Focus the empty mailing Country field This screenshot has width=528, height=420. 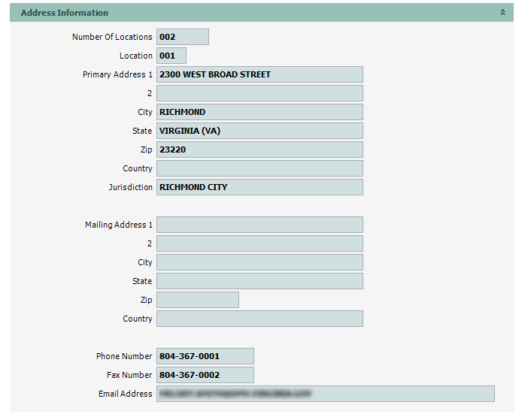[x=259, y=319]
